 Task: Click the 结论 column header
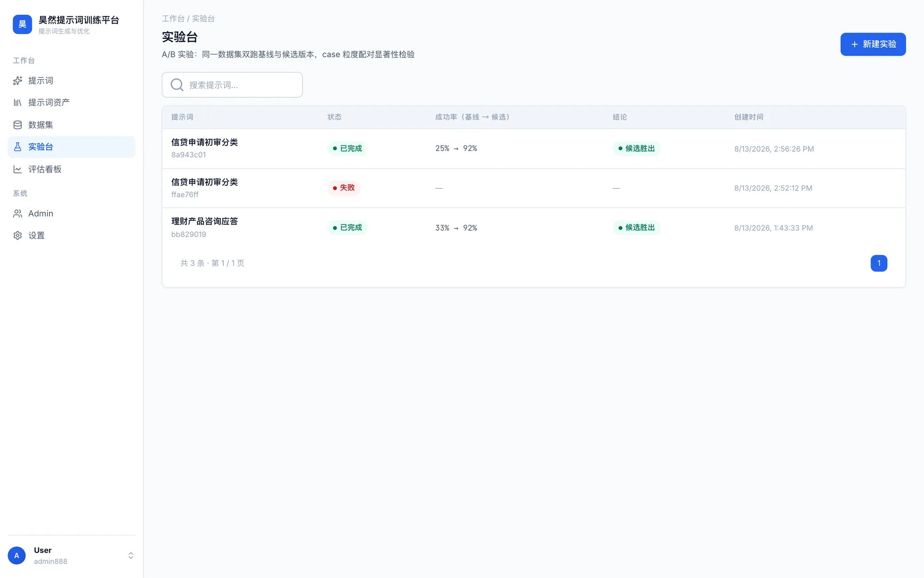pyautogui.click(x=620, y=117)
